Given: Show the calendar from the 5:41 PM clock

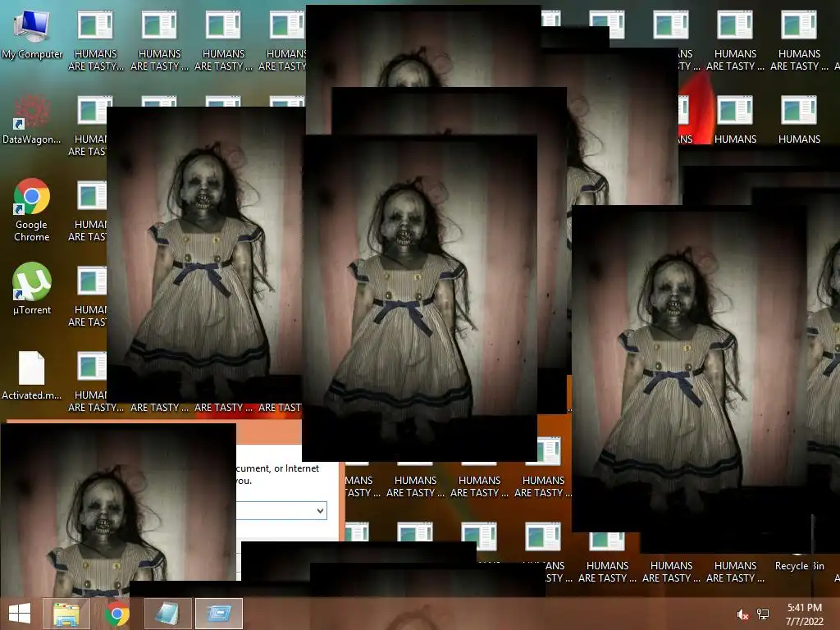Looking at the screenshot, I should (804, 614).
